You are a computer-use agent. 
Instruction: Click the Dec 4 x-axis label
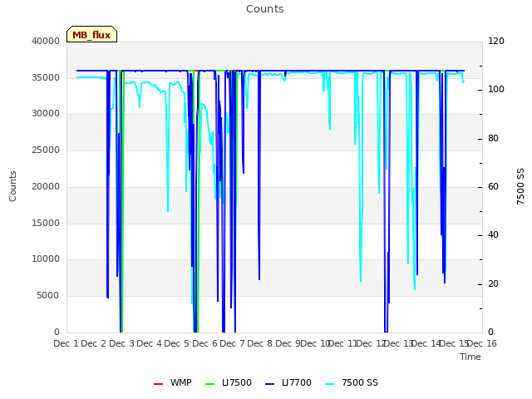click(150, 343)
